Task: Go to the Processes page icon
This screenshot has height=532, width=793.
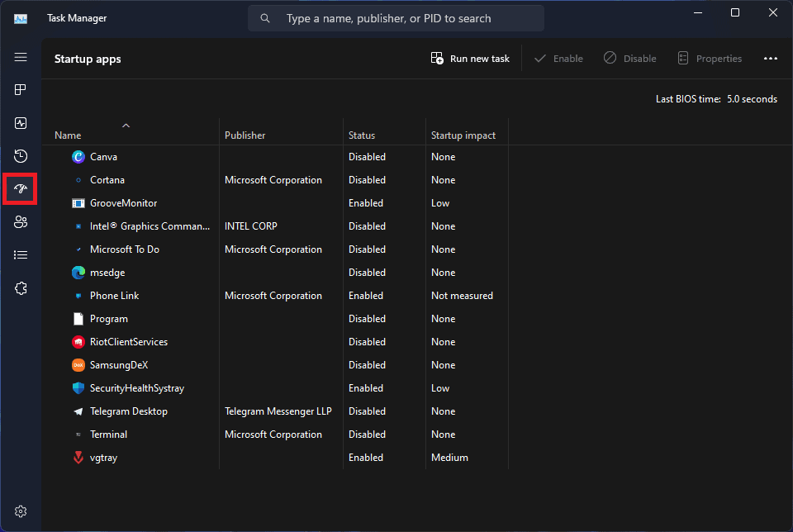Action: [x=21, y=90]
